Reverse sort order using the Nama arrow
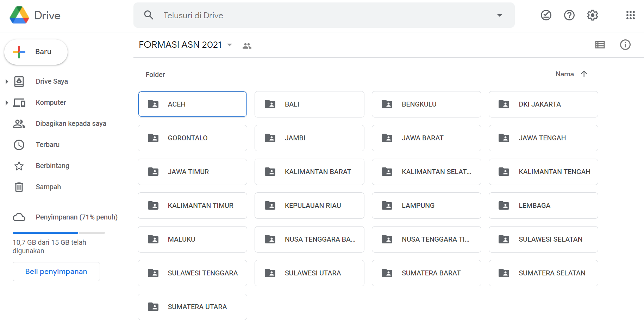This screenshot has height=325, width=644. (x=584, y=74)
